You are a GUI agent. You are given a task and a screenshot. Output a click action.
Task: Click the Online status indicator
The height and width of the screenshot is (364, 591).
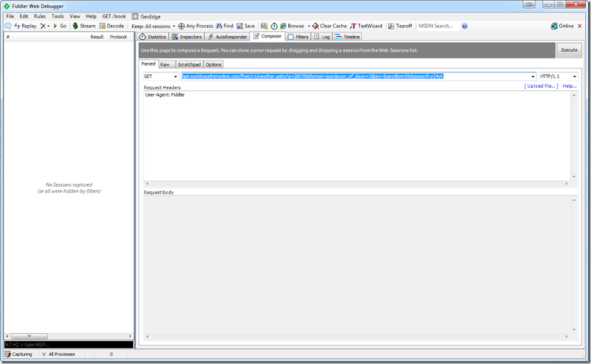click(x=562, y=26)
